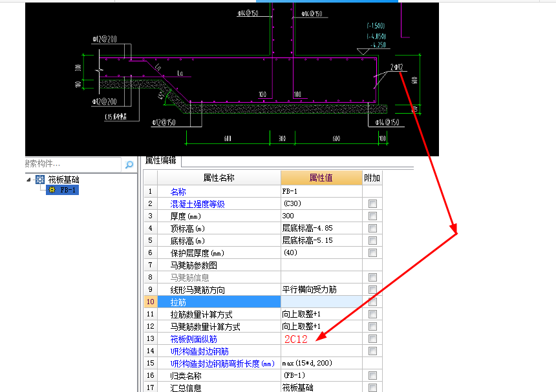Image resolution: width=556 pixels, height=392 pixels.
Task: Click the 附加 column header
Action: click(x=372, y=178)
